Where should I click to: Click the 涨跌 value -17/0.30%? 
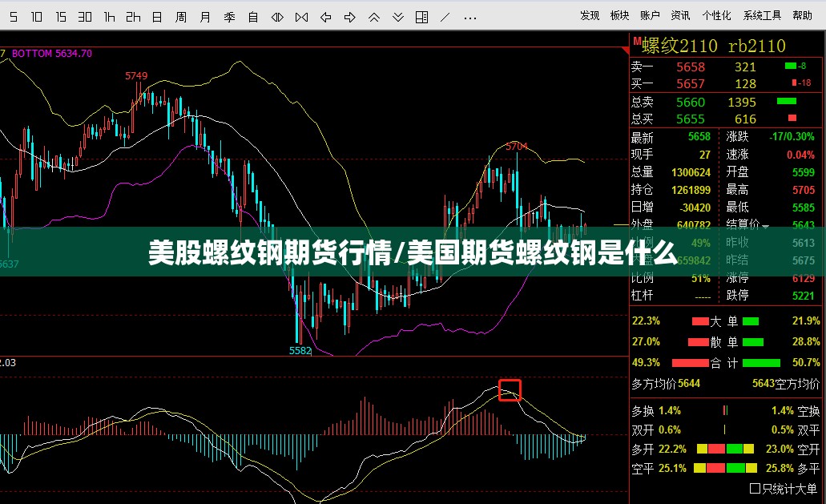click(792, 136)
